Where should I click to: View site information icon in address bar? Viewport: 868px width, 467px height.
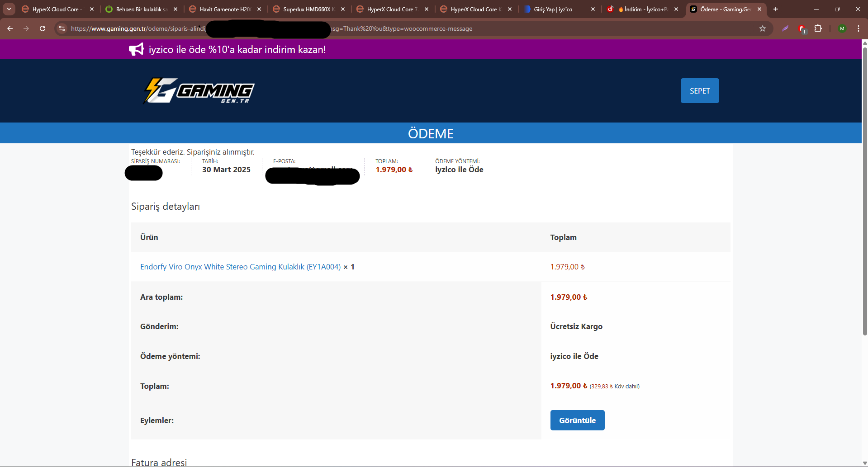coord(62,28)
